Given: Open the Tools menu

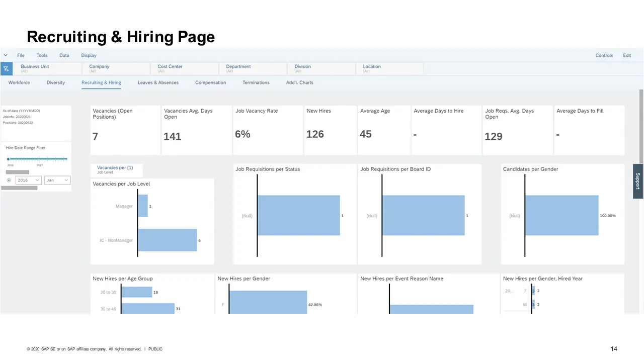Looking at the screenshot, I should click(x=42, y=55).
